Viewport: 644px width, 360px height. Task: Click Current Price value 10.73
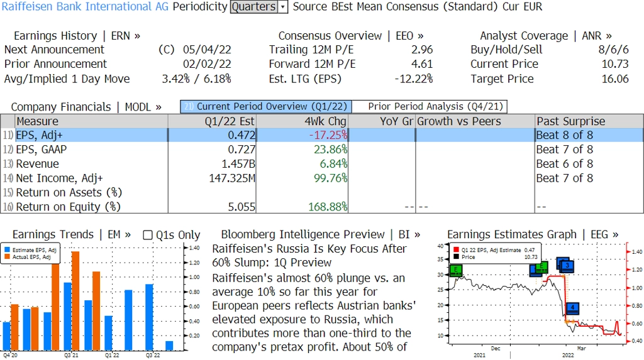[x=615, y=64]
